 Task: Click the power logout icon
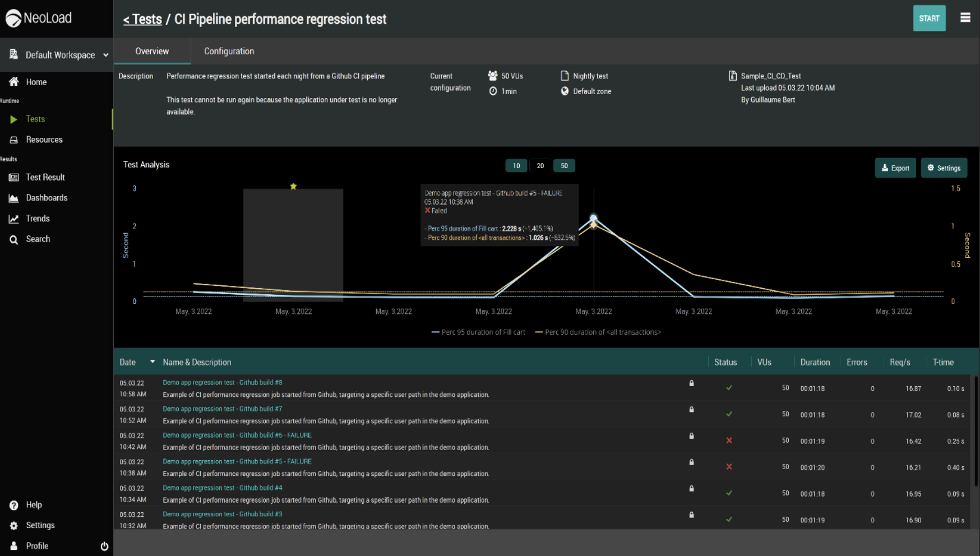point(104,546)
